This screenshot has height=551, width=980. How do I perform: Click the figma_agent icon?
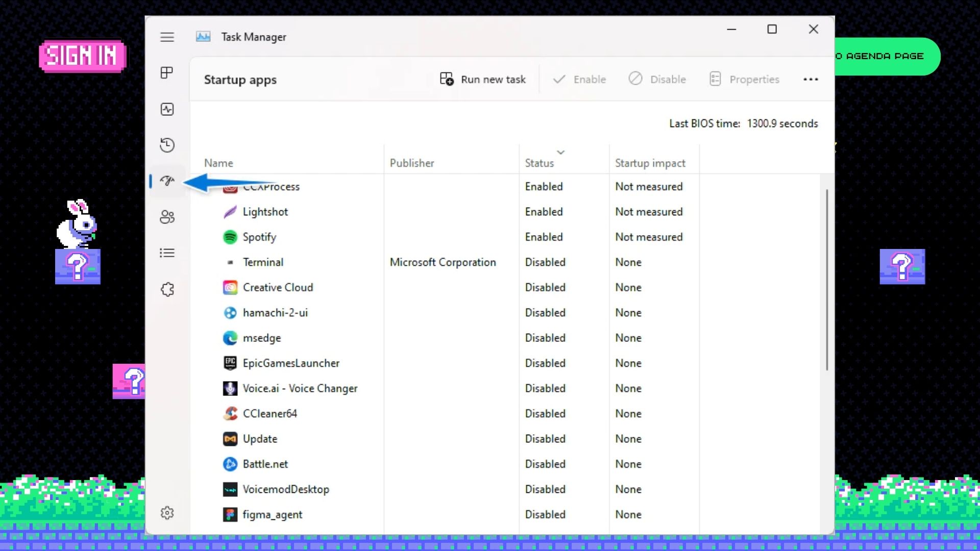(230, 514)
